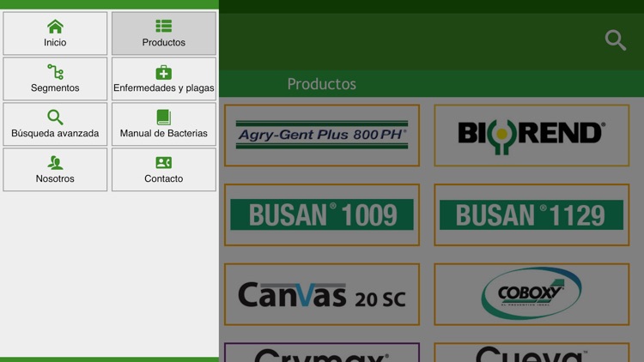Open Enfermedades y plagas via medical kit icon
This screenshot has height=362, width=644.
[x=163, y=72]
